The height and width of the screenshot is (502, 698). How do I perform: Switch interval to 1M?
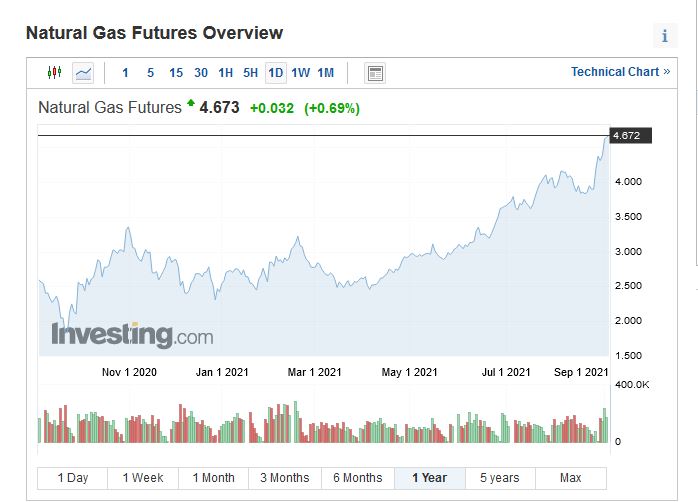pos(325,72)
